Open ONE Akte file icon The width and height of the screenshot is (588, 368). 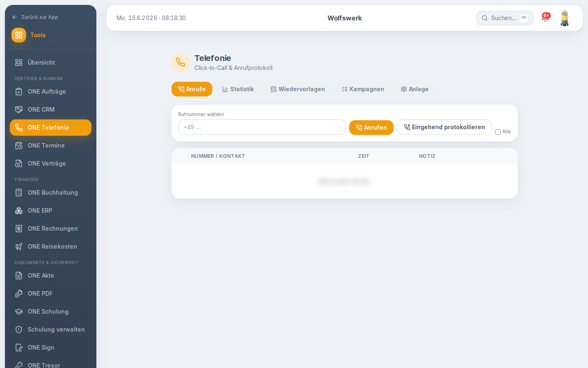pos(19,276)
